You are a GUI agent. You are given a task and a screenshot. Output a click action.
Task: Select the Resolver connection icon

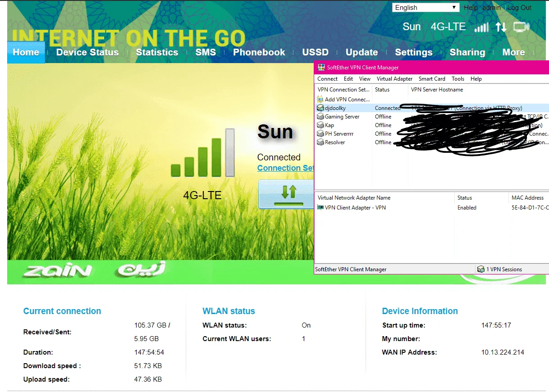tap(320, 142)
